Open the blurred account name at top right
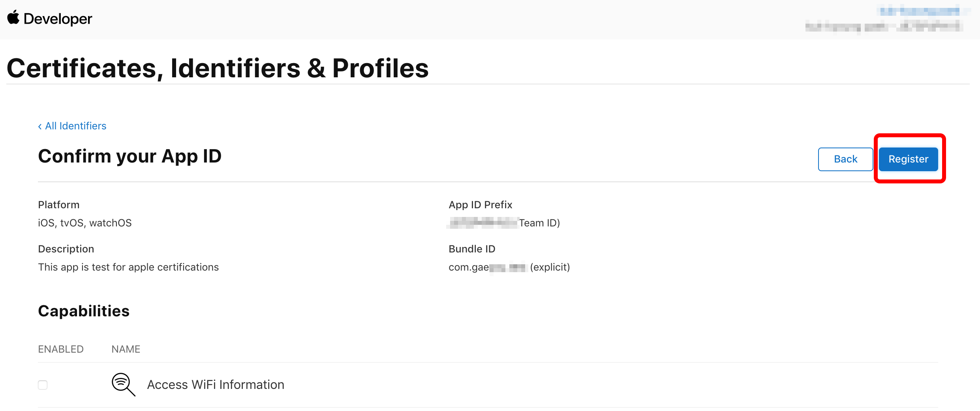Viewport: 980px width, 411px height. point(920,11)
